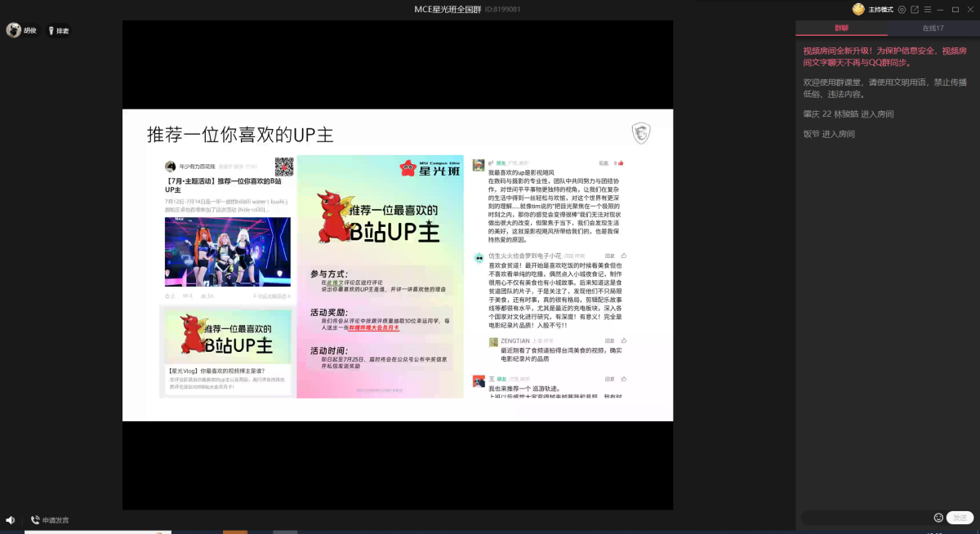Click the 饭爷 进入房间 message

coord(829,134)
